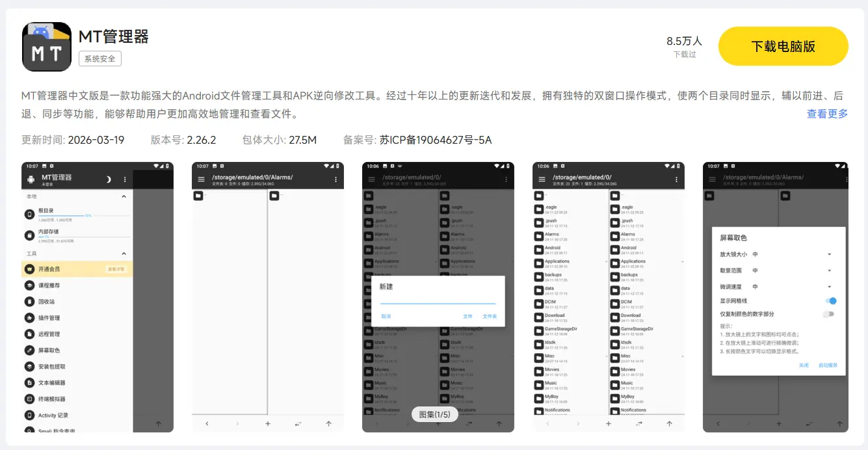Click the 下载电脑版 download button

pyautogui.click(x=783, y=46)
